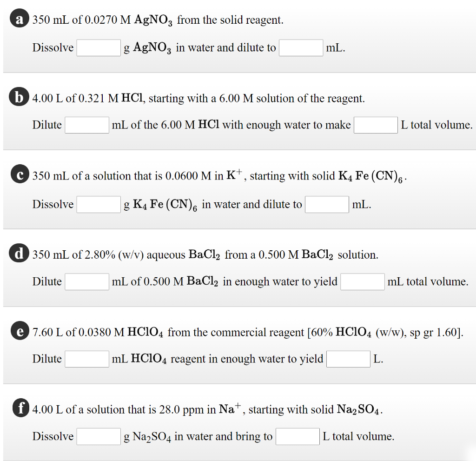The image size is (476, 461).
Task: Click the grams of AgNO3 input field
Action: point(99,47)
